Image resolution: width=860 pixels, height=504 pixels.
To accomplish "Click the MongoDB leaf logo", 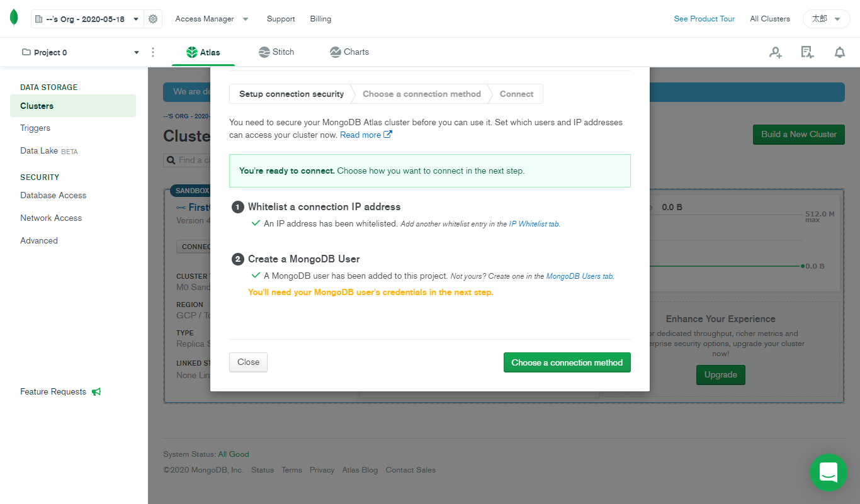I will point(14,18).
